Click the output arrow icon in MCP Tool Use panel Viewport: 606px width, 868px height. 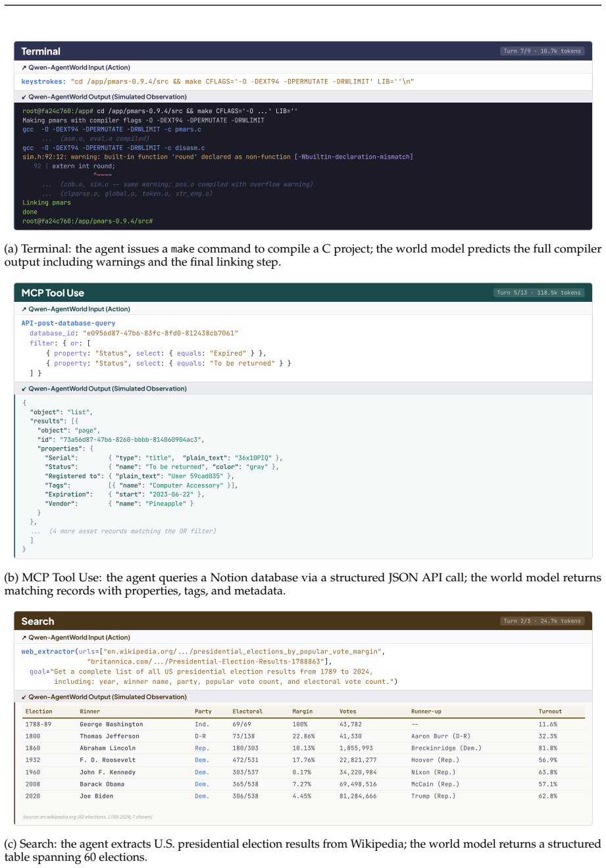coord(24,389)
